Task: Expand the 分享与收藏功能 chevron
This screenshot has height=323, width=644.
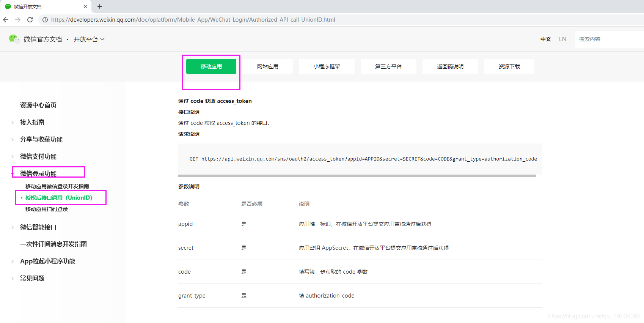Action: coord(13,139)
